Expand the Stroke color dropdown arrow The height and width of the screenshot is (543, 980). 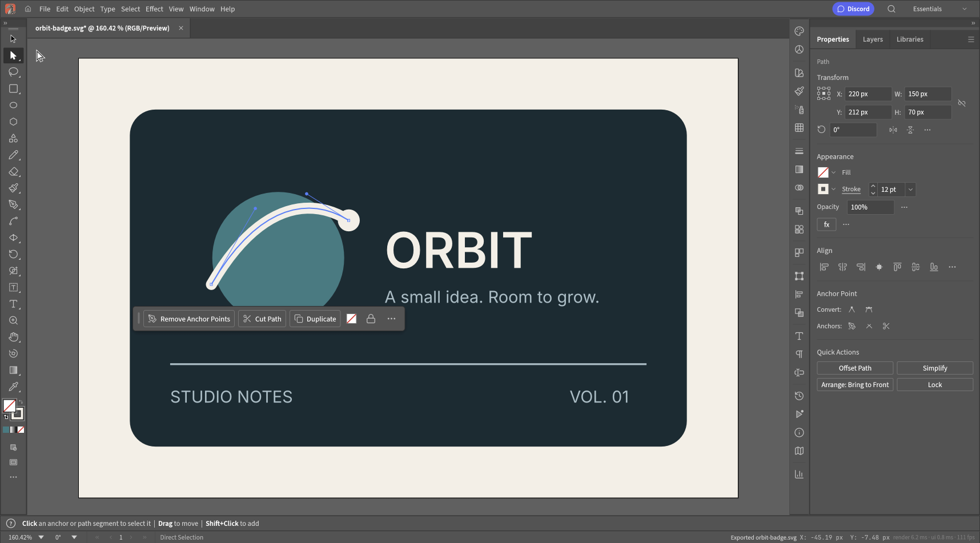pos(834,189)
